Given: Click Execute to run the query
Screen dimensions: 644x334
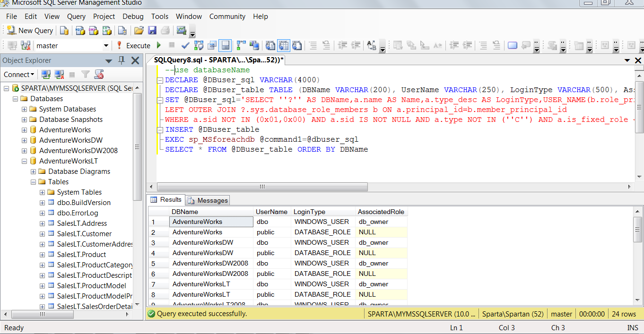Looking at the screenshot, I should pos(133,46).
